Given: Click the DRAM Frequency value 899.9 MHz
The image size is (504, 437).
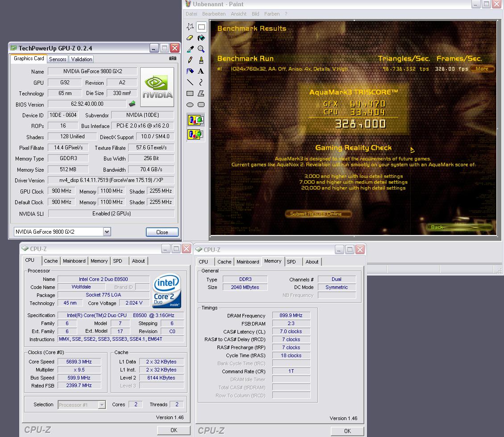Looking at the screenshot, I should (291, 315).
